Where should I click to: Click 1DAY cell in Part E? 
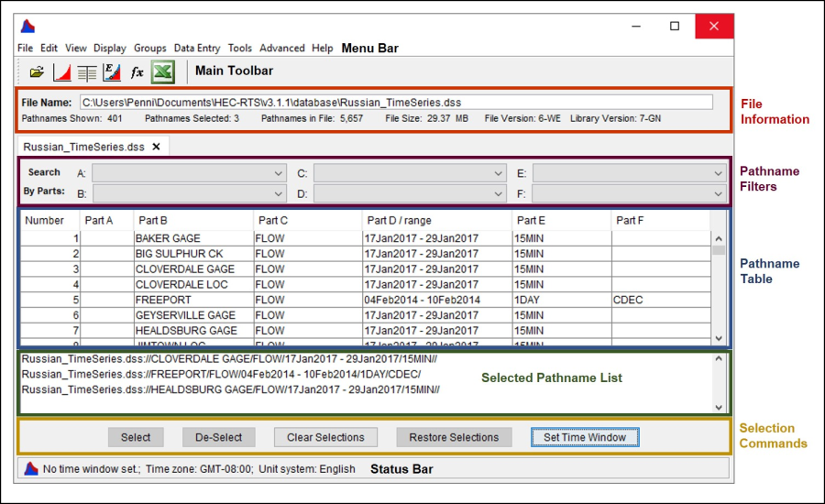[561, 300]
